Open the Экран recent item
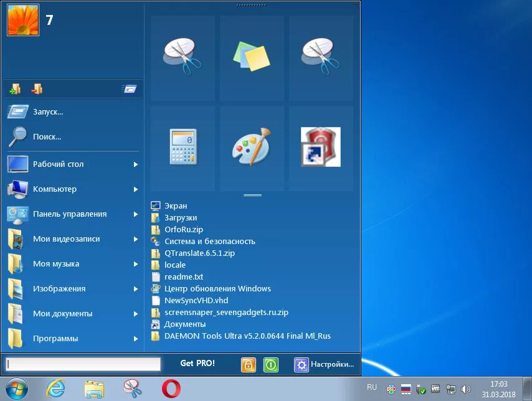Viewport: 532px width, 401px height. coord(169,206)
